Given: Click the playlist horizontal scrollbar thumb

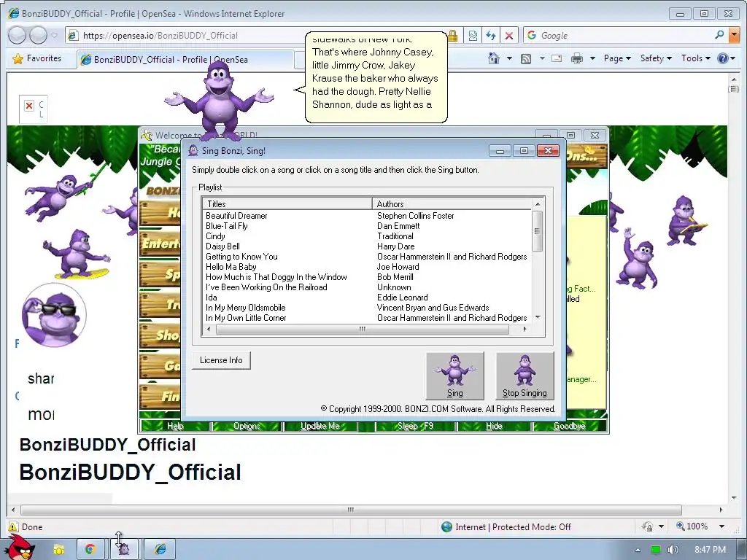Looking at the screenshot, I should point(362,329).
